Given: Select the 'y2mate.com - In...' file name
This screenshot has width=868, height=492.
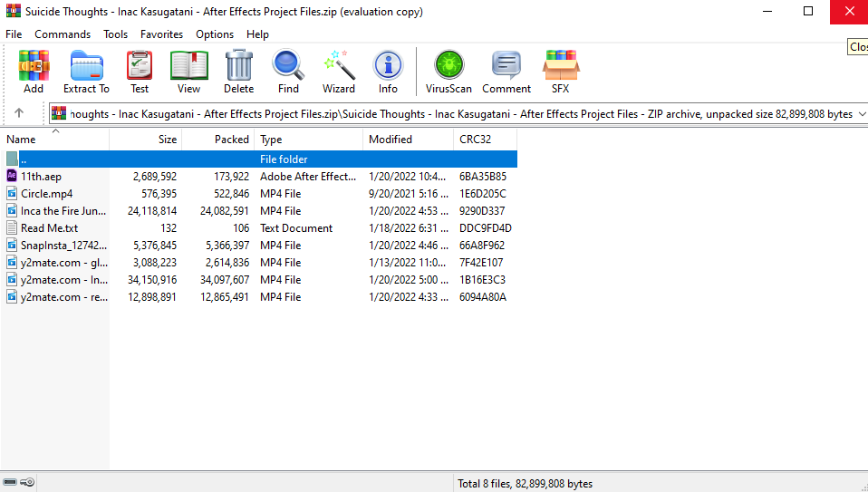Looking at the screenshot, I should coord(64,279).
